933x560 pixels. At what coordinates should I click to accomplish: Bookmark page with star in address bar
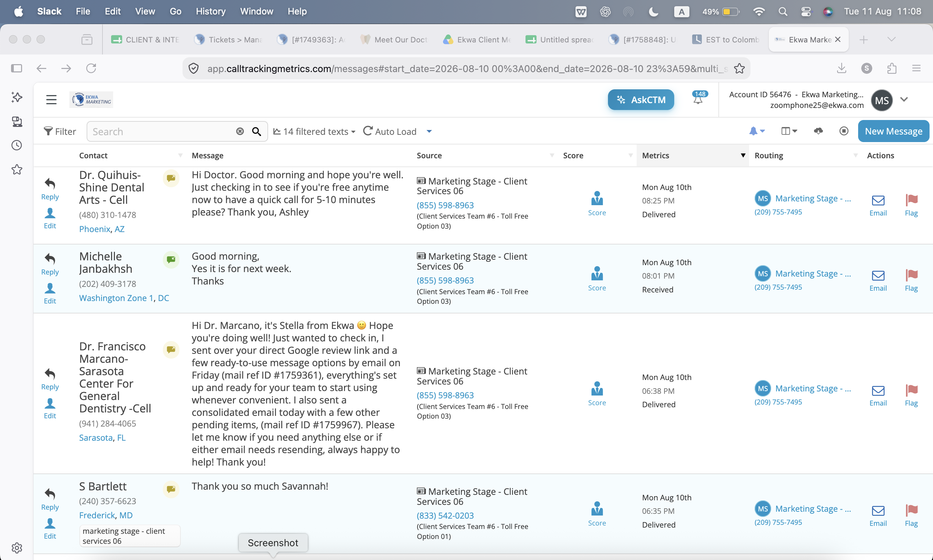[739, 68]
